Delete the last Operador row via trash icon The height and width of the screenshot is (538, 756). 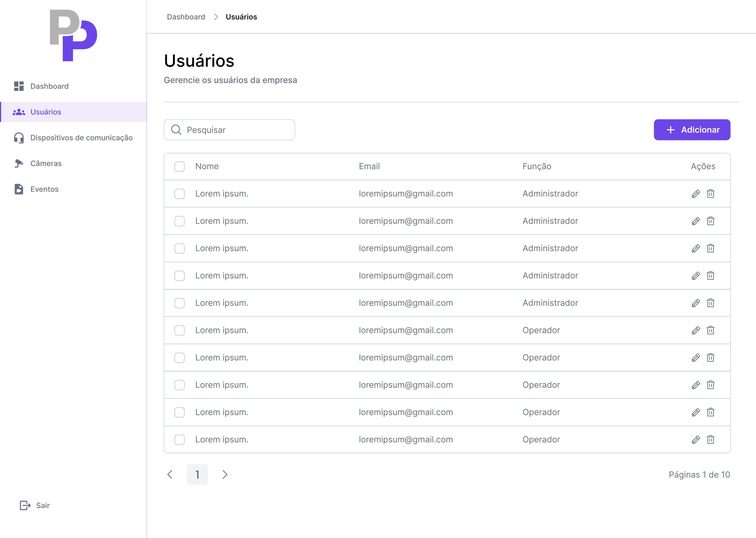(710, 440)
